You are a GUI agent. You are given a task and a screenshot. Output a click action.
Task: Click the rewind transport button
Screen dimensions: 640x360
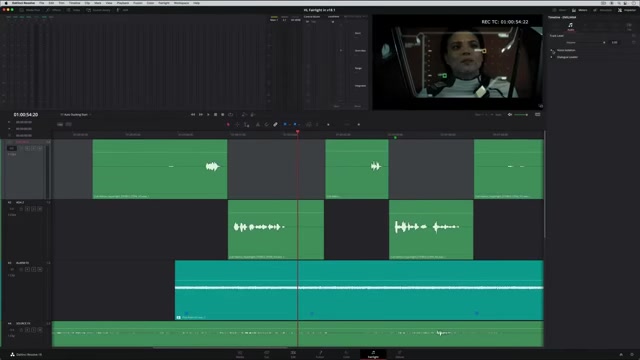tap(193, 115)
